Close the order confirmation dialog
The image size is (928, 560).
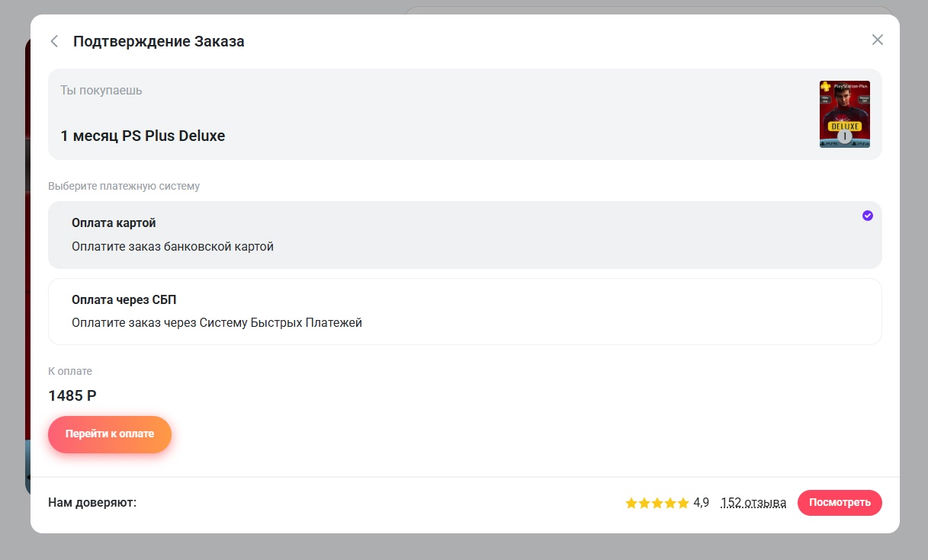click(x=877, y=40)
